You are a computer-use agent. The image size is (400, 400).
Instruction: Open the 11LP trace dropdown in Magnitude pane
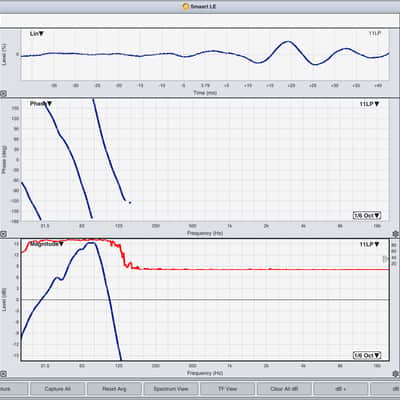point(369,245)
